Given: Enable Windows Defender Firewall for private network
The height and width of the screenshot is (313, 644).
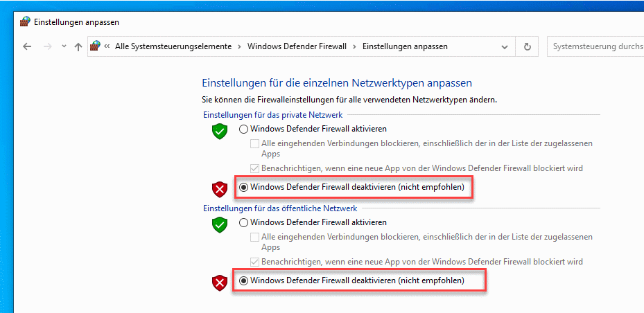Looking at the screenshot, I should [x=243, y=129].
